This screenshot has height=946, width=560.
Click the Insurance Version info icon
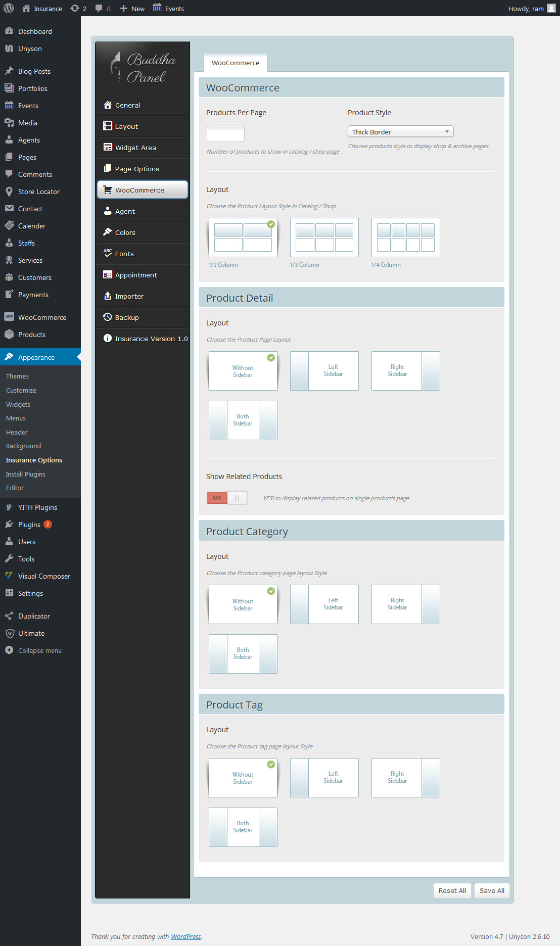pos(108,338)
